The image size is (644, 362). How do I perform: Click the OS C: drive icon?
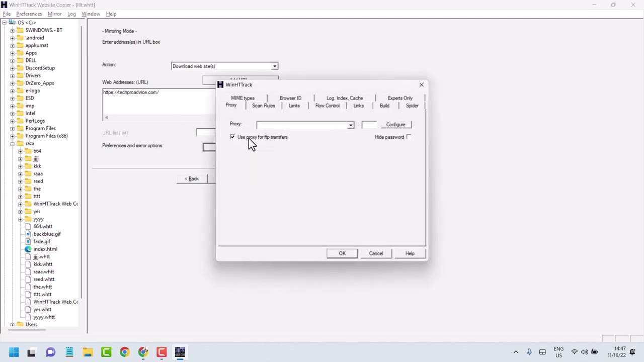click(12, 23)
